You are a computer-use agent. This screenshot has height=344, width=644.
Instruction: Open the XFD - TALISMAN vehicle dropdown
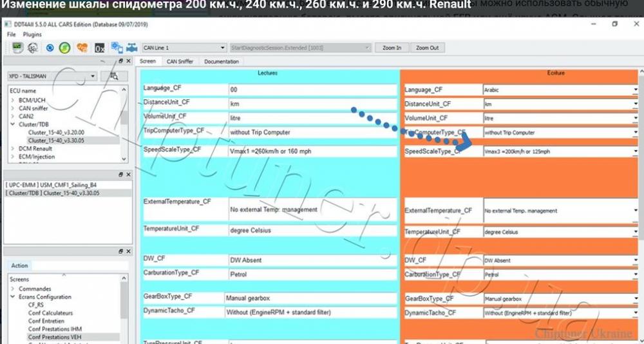52,76
